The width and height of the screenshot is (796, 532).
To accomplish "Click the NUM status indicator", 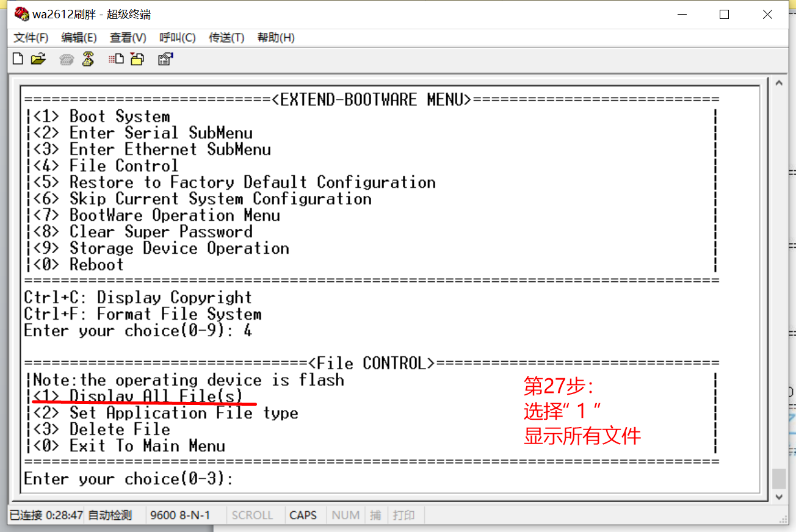I will 346,516.
